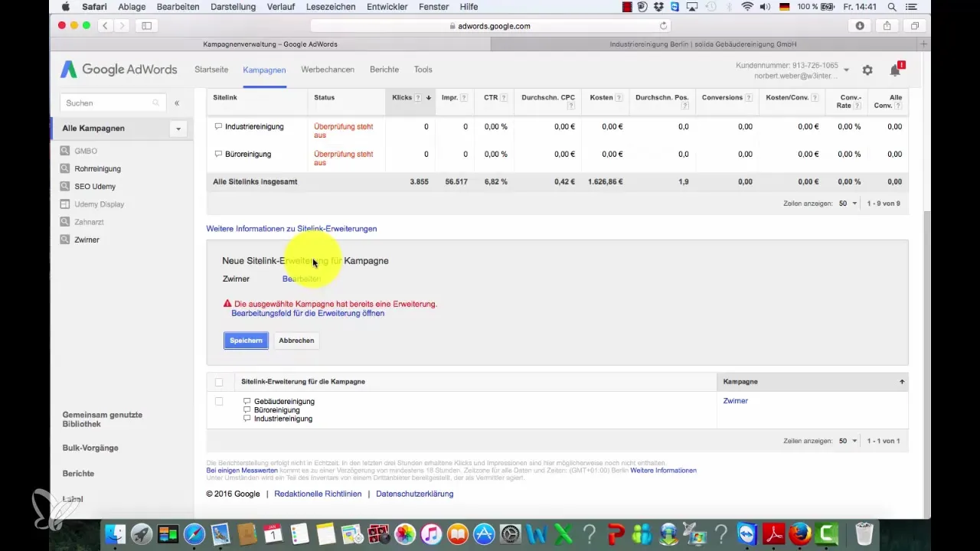The width and height of the screenshot is (980, 551).
Task: Click Bearbeitungsfeld für die Erweiterung öffnen
Action: [x=308, y=313]
